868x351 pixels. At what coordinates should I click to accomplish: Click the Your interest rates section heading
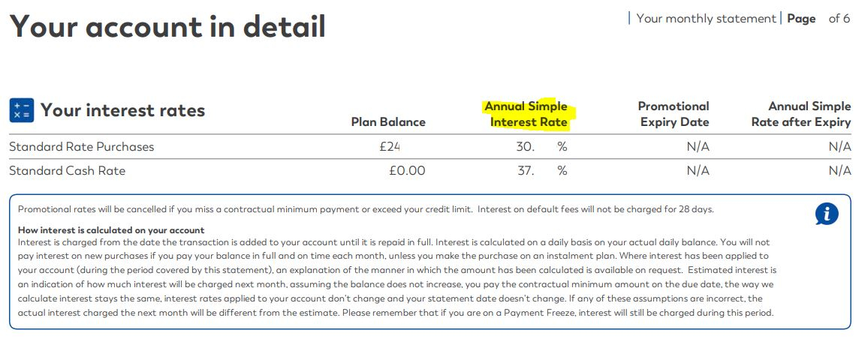[x=122, y=110]
